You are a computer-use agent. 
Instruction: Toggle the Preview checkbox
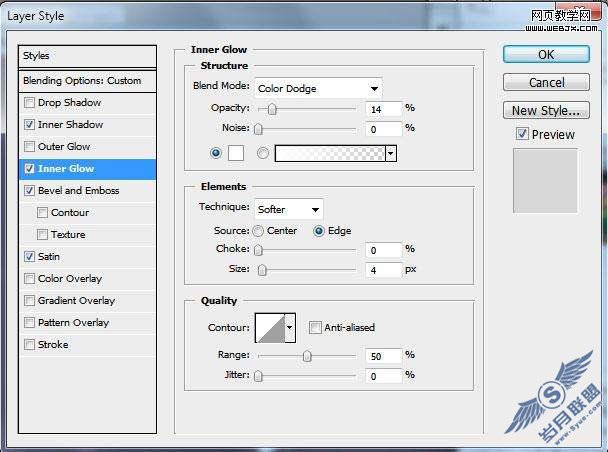(x=522, y=134)
